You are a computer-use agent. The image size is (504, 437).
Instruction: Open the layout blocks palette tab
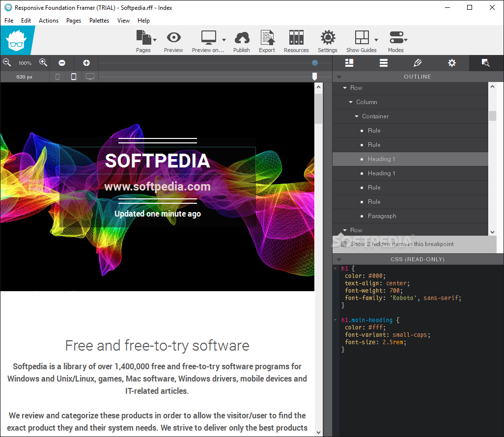tap(349, 63)
